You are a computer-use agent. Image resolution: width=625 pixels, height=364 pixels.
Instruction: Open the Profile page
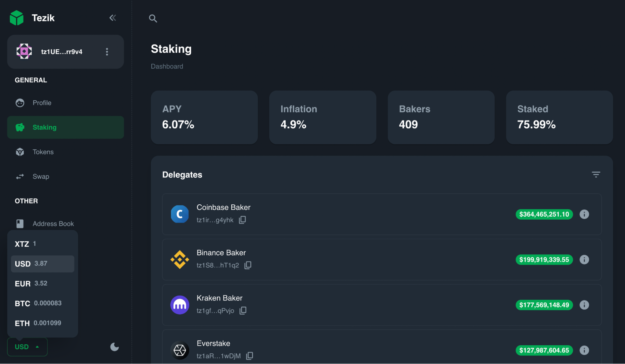[x=42, y=103]
